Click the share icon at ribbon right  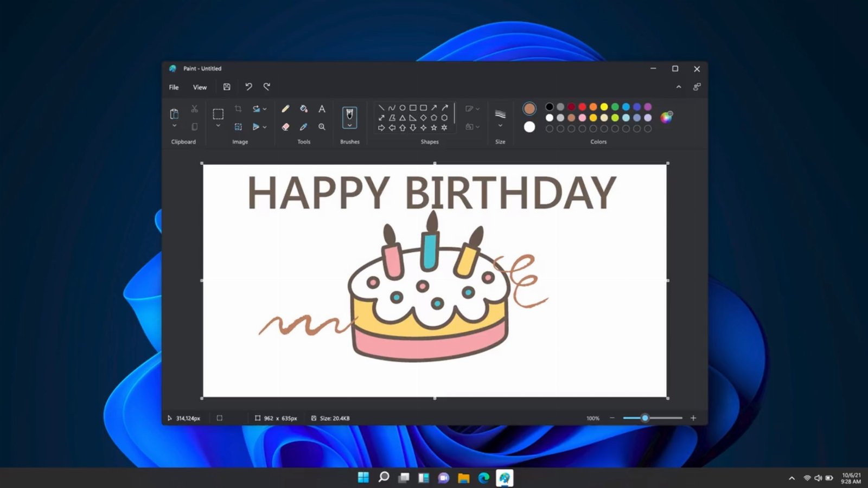[x=697, y=87]
